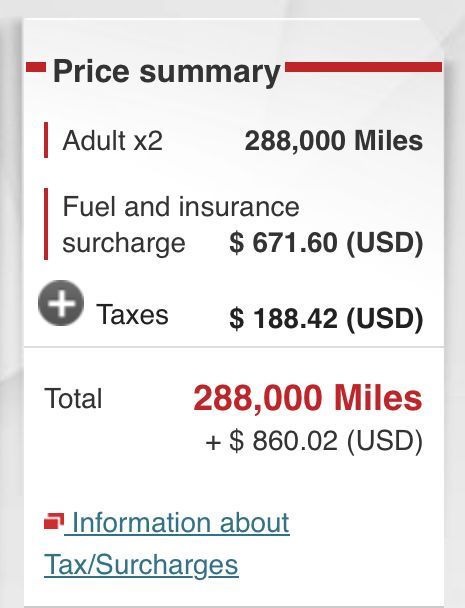Click the Fuel and insurance surcharge label
This screenshot has width=465, height=608.
point(181,225)
